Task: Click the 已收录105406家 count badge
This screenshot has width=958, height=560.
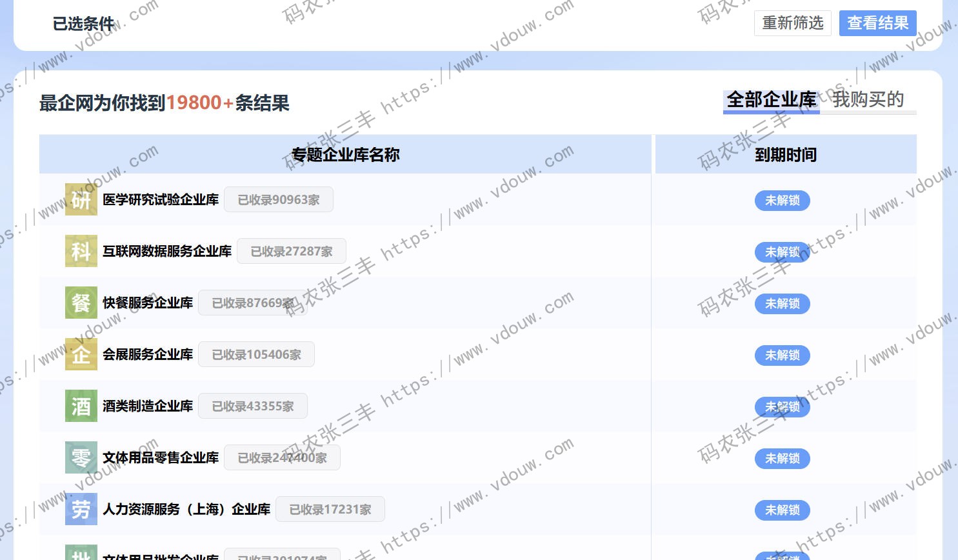Action: tap(256, 355)
